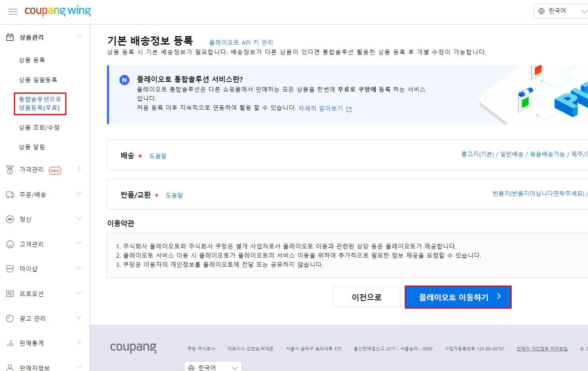Expand the 주문/배송 chevron

[x=79, y=193]
